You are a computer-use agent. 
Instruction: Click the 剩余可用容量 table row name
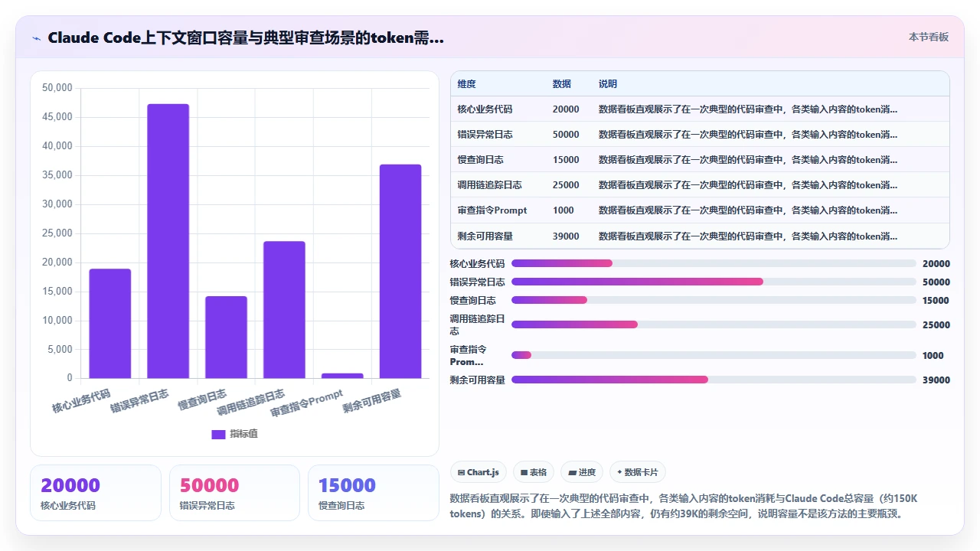[x=485, y=236]
